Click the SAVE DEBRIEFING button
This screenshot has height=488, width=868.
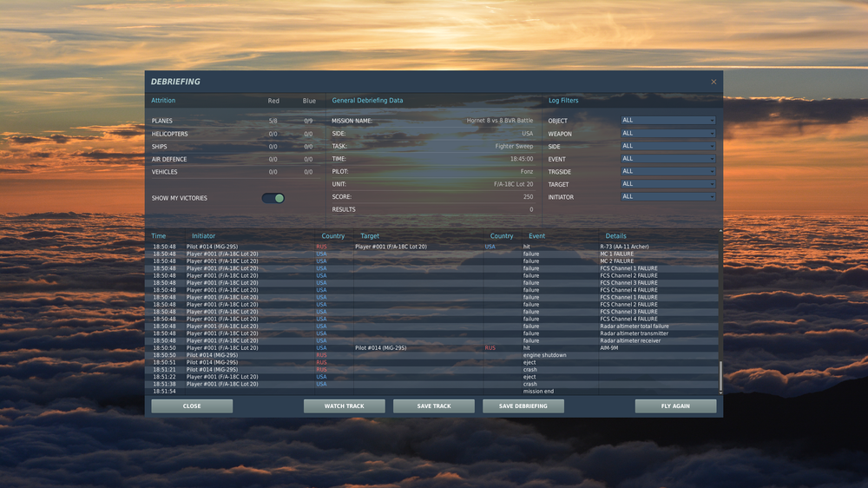[523, 406]
